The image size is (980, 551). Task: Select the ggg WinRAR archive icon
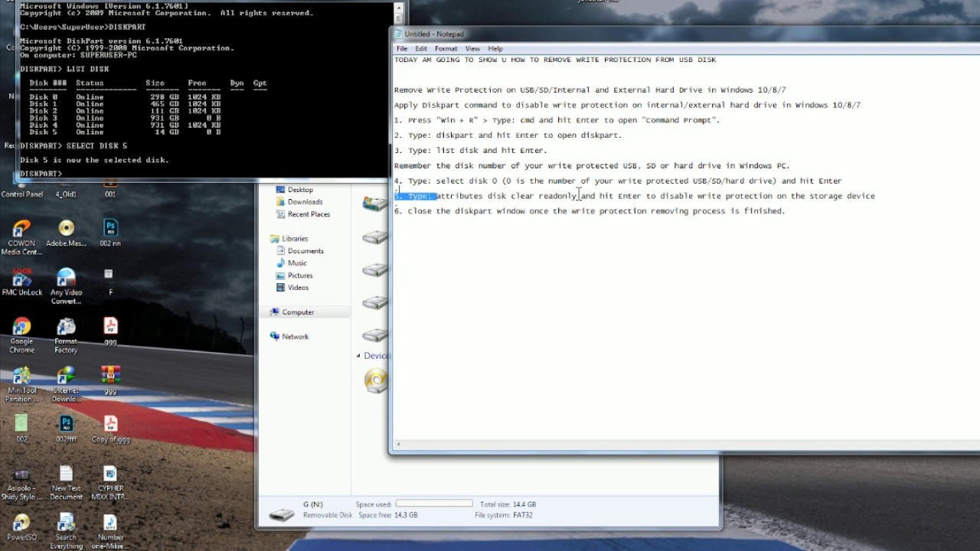110,380
